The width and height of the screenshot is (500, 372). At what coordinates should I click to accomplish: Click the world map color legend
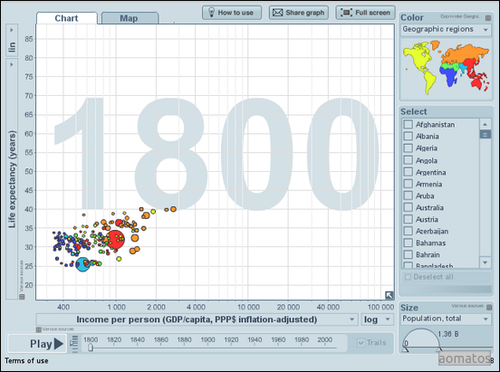click(446, 68)
